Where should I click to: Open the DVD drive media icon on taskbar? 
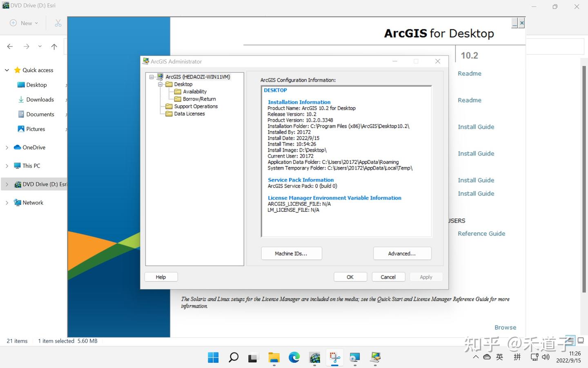tap(355, 357)
